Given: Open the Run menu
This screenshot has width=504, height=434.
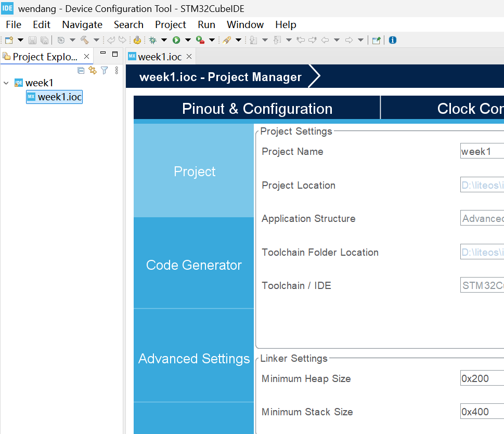Looking at the screenshot, I should tap(206, 25).
